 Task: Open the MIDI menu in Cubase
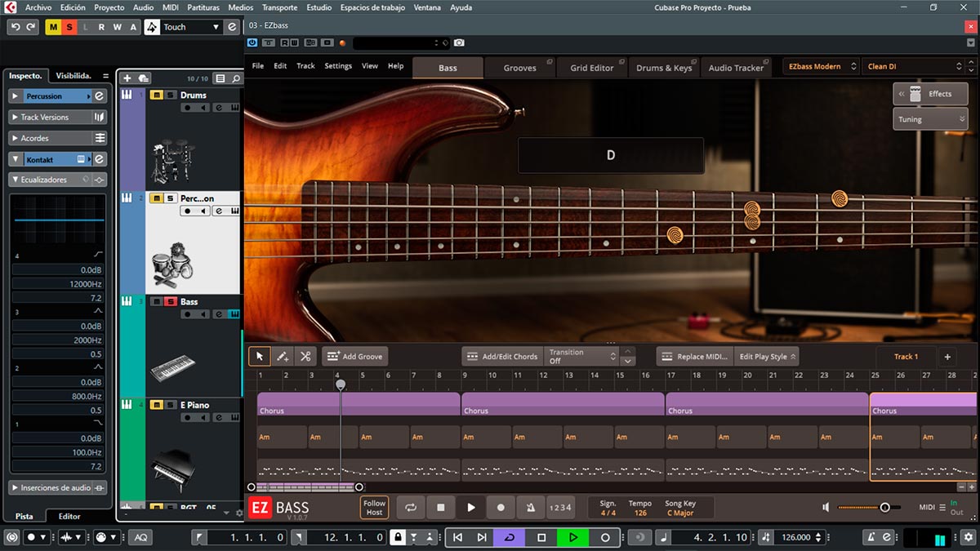tap(170, 7)
